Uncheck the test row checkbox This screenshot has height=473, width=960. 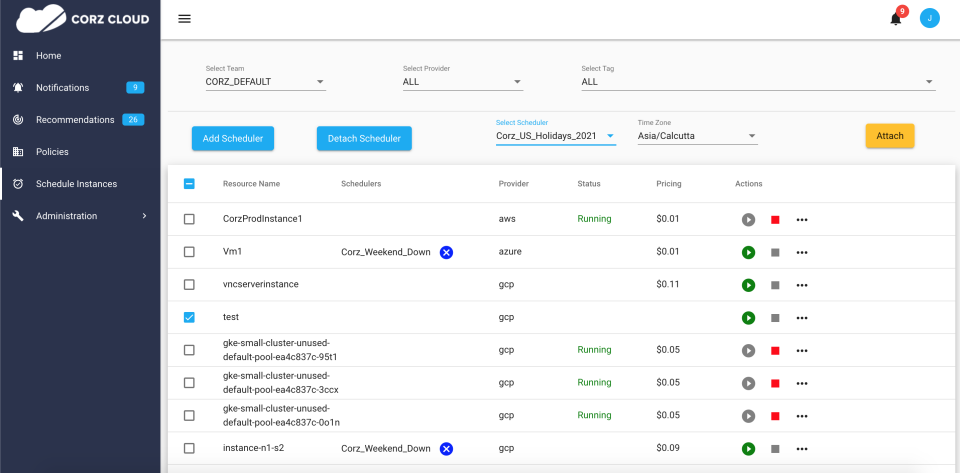point(189,317)
